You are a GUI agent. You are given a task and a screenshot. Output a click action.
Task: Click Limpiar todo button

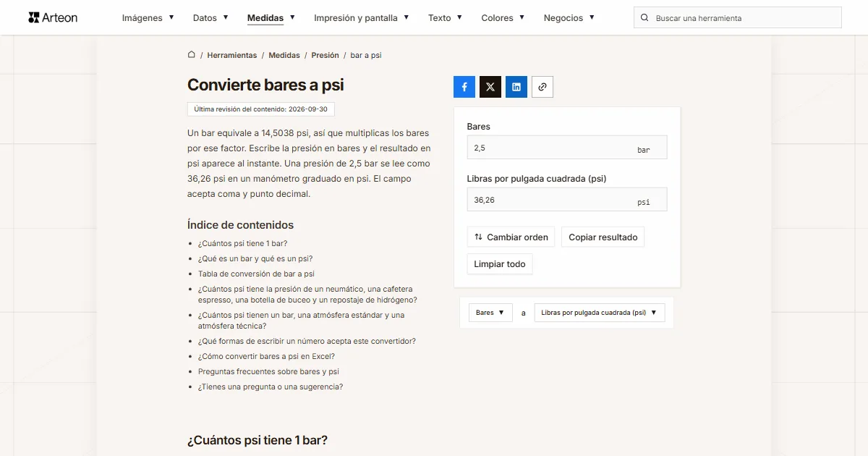500,264
